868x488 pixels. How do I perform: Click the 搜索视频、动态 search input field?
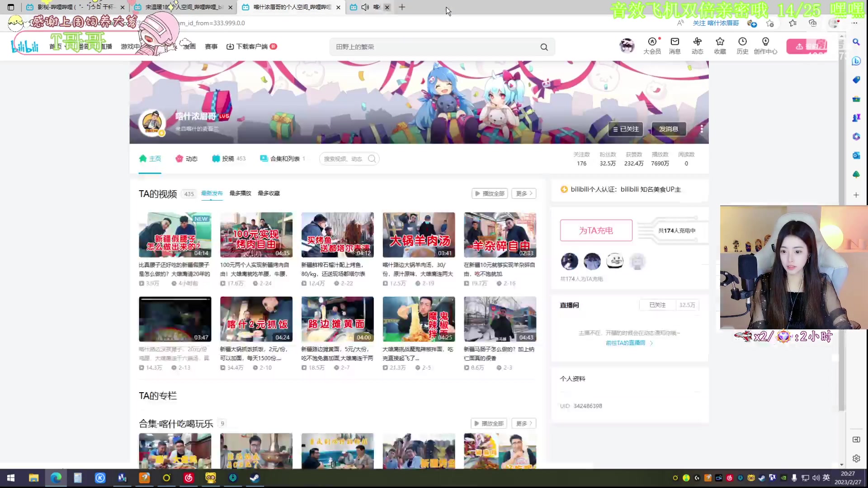(346, 159)
